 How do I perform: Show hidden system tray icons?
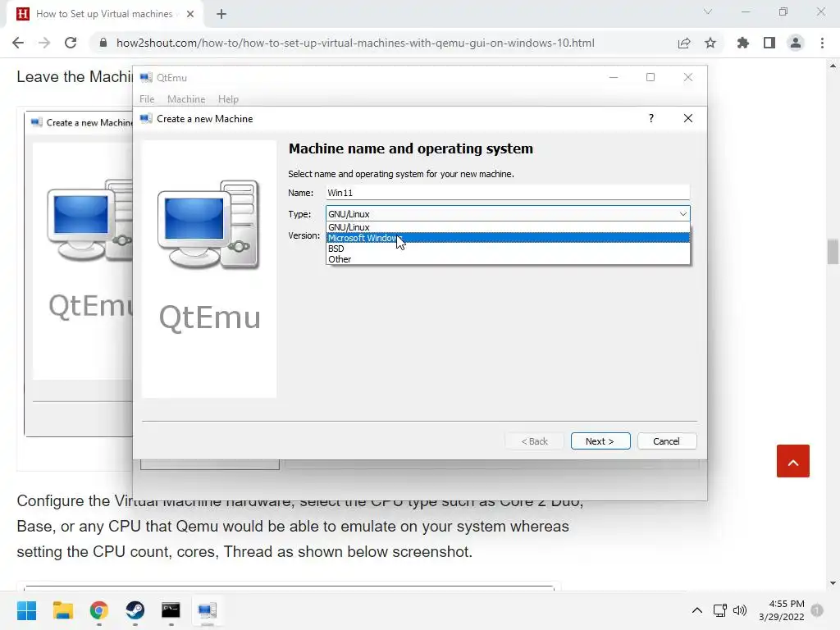pyautogui.click(x=697, y=610)
